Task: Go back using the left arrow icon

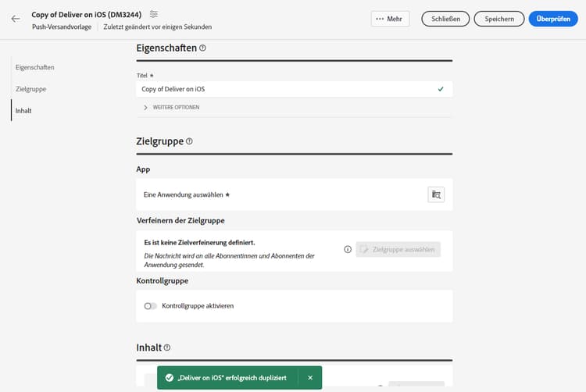Action: [16, 19]
